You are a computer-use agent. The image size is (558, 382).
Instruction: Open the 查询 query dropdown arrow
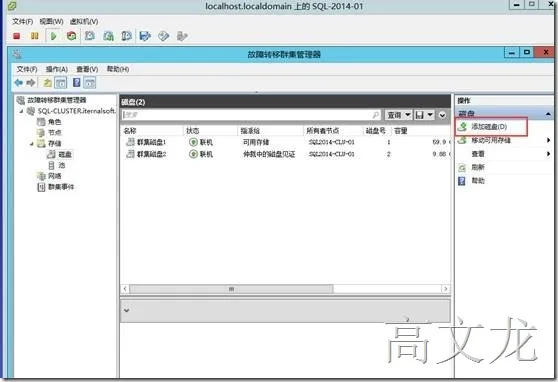[408, 115]
